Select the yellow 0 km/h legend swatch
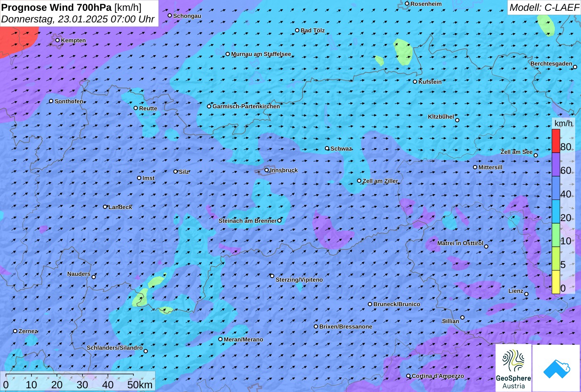581x392 pixels. click(556, 282)
